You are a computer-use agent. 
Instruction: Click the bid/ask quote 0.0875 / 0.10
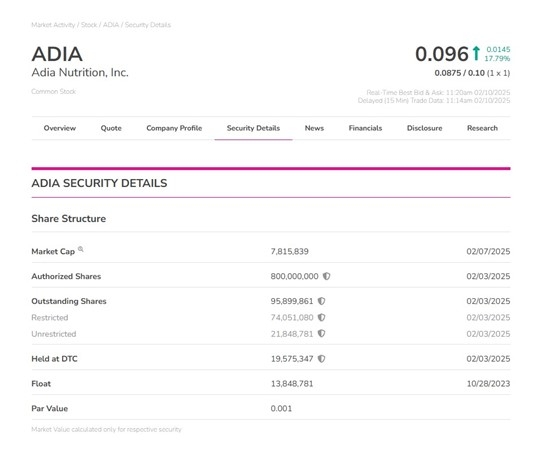(460, 73)
